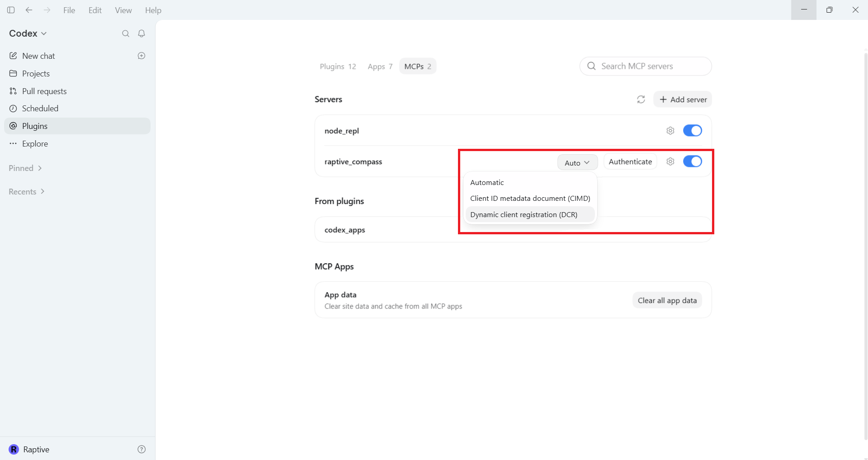Open sidebar search magnifier icon
868x460 pixels.
pyautogui.click(x=126, y=33)
